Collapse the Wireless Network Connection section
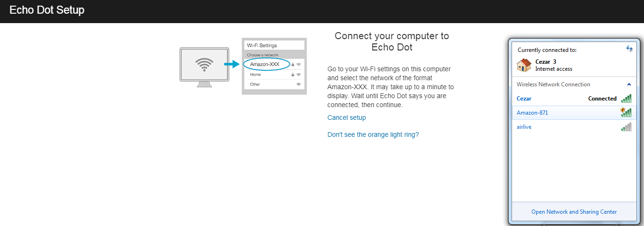 point(629,84)
